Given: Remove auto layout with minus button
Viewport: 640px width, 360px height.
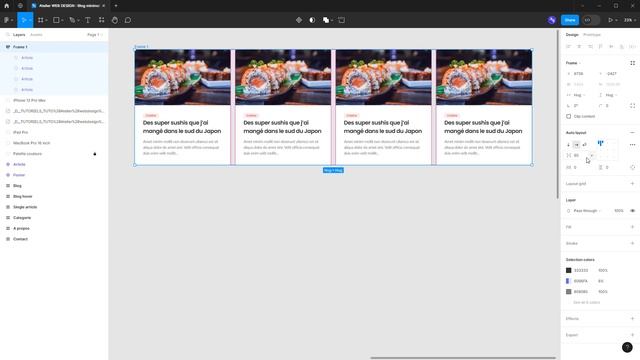Looking at the screenshot, I should coord(632,133).
